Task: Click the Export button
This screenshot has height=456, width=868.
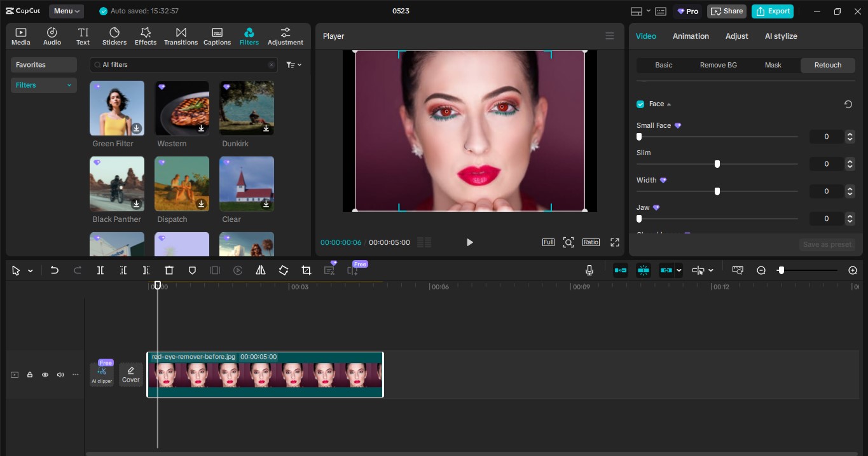Action: point(773,11)
